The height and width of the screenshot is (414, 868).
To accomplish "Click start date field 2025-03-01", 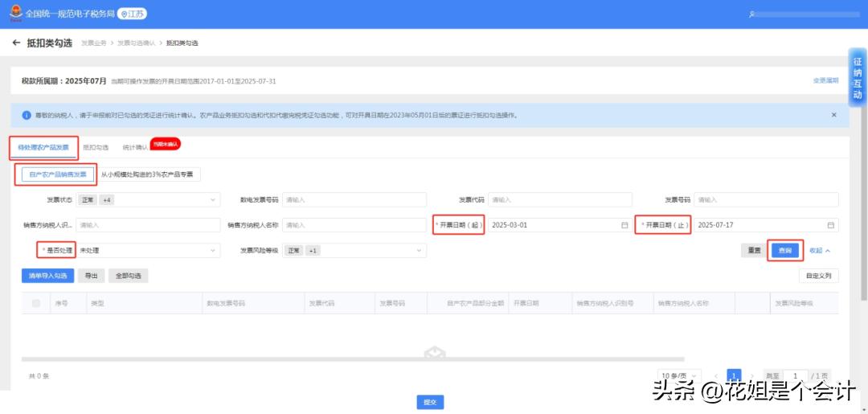I will 559,225.
